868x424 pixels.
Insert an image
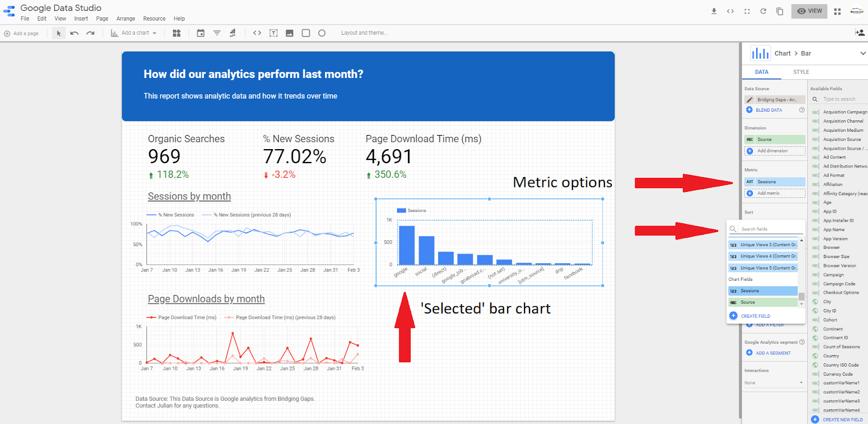290,33
